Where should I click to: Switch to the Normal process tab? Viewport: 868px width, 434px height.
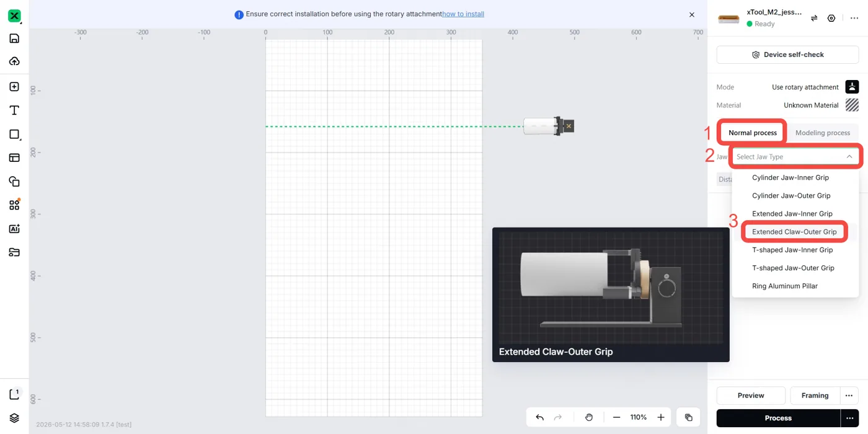(x=753, y=133)
